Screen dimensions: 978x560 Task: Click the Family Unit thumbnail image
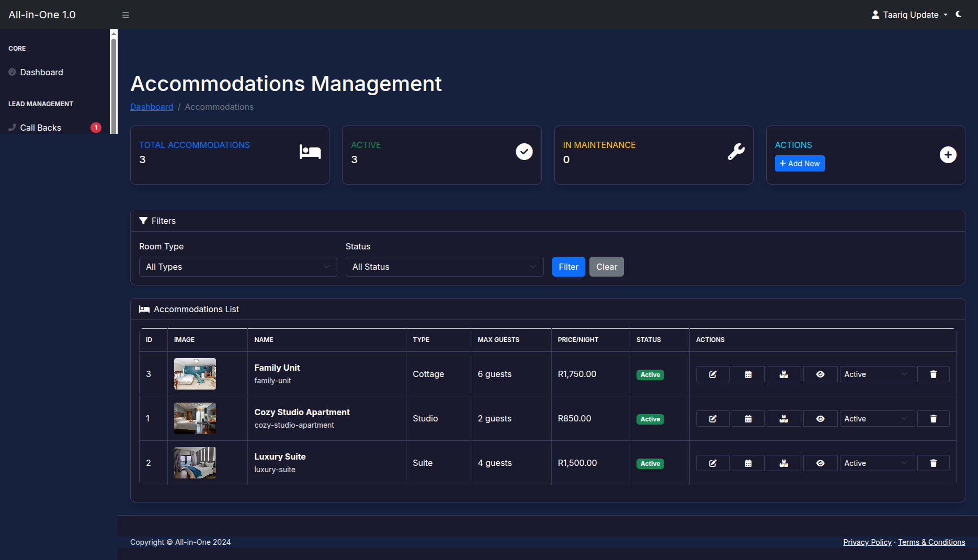[x=195, y=374]
